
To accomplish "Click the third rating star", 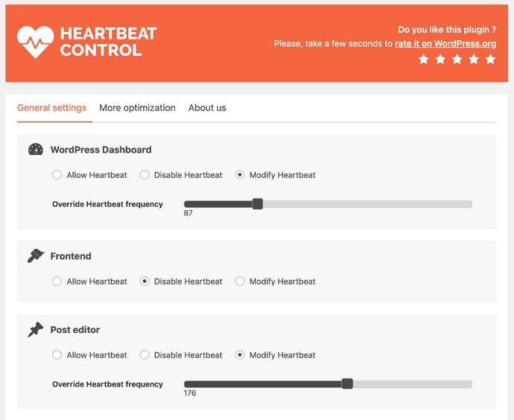I will (457, 60).
